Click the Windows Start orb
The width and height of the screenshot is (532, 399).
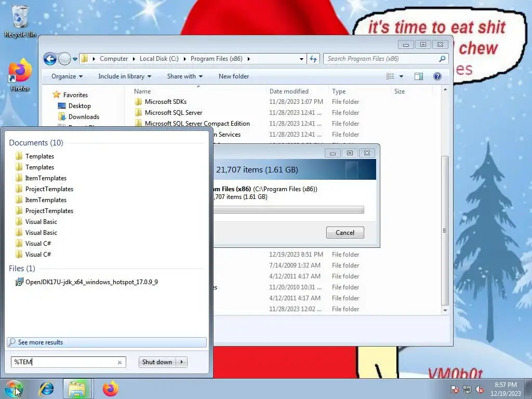[14, 389]
